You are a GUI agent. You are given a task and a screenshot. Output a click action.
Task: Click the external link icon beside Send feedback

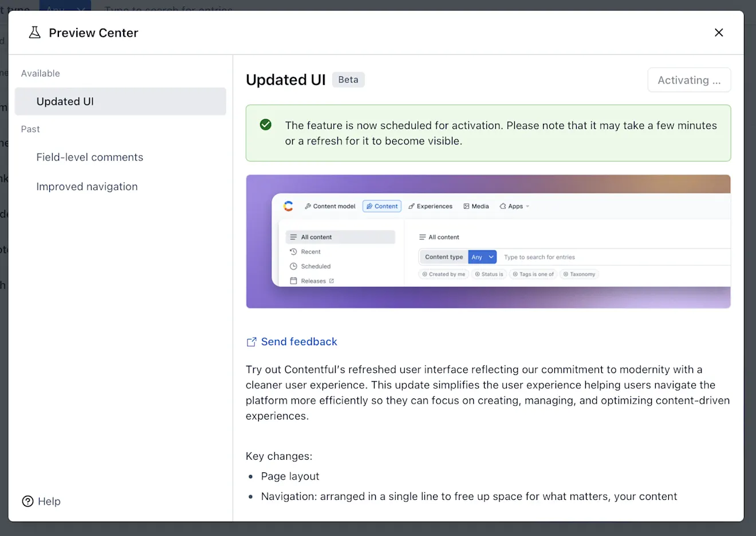[251, 342]
